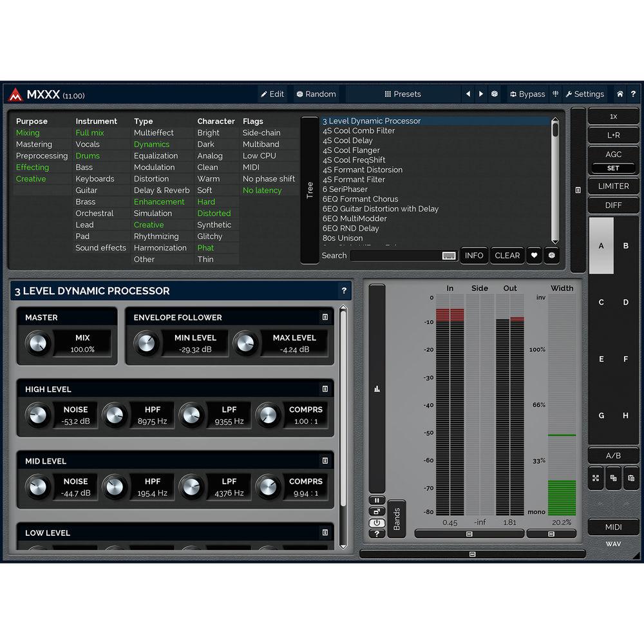Enable the LIMITER button

coord(613,186)
